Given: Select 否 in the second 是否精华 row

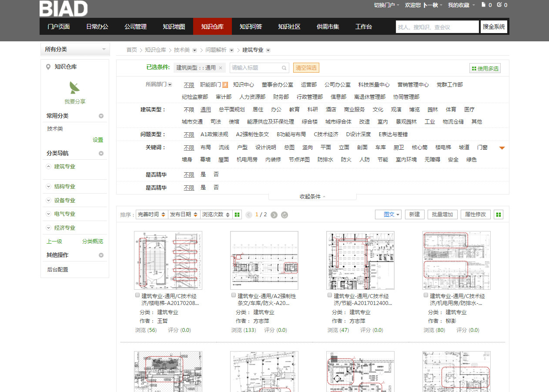Looking at the screenshot, I should coord(216,187).
